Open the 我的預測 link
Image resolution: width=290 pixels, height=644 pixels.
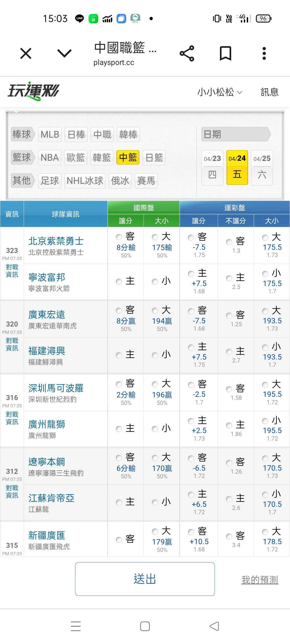(x=260, y=580)
